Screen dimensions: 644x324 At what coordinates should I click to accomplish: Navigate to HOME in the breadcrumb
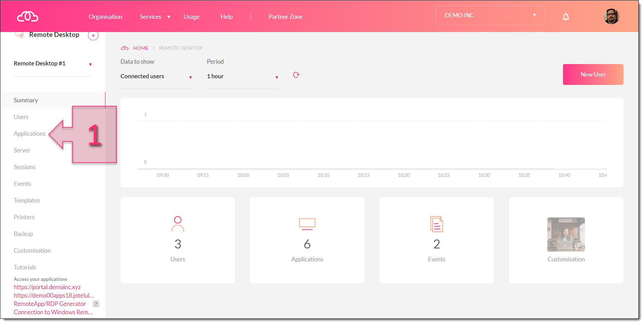coord(140,48)
